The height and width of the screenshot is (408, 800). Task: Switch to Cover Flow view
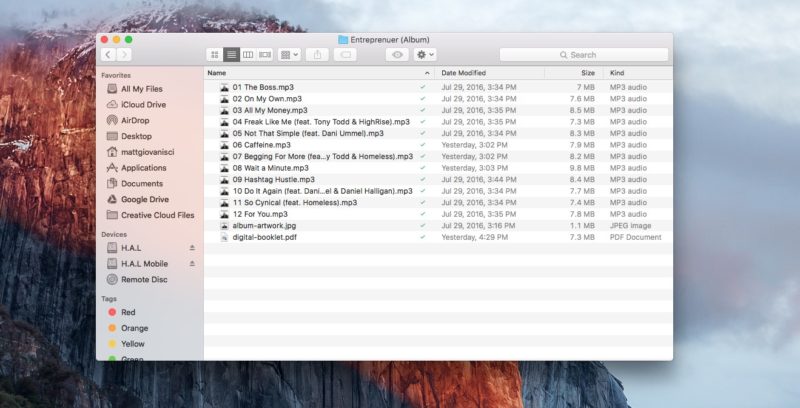265,55
